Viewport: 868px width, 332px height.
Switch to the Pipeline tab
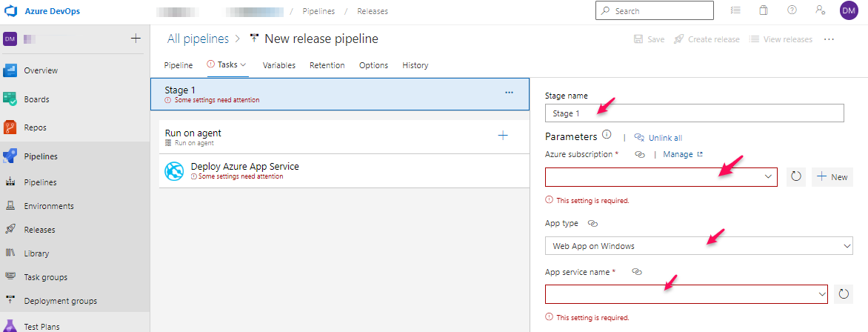(178, 65)
